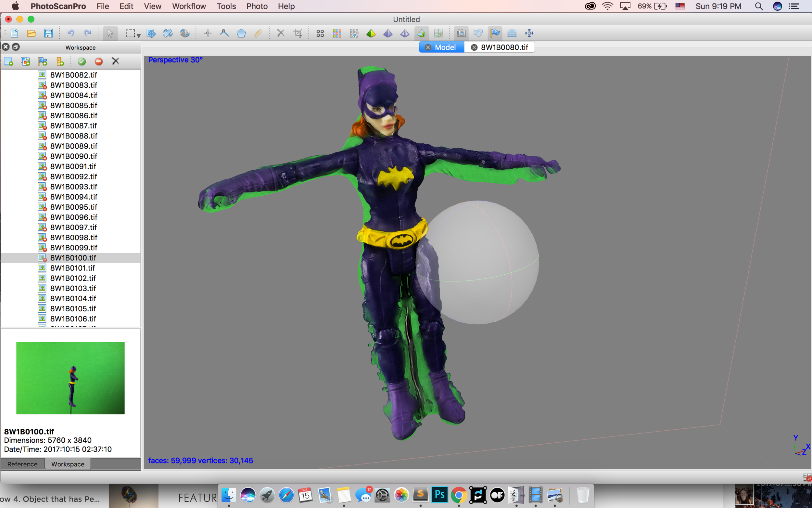Activate the Rotate Object tool
This screenshot has height=508, width=812.
tap(184, 33)
